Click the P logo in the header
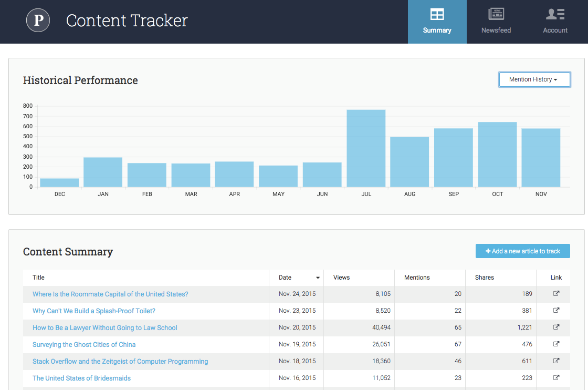 [38, 20]
